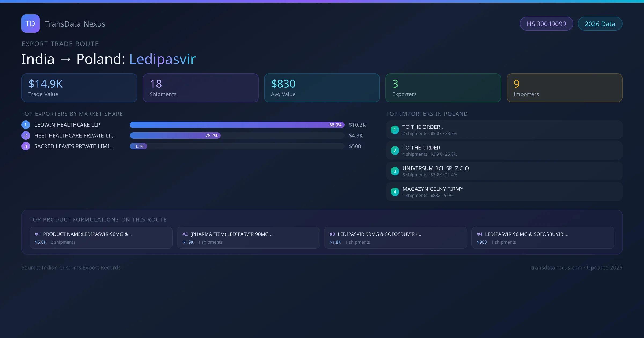Screen dimensions: 644x338
Task: Click rank 2 badge beside Heet Healthcare
Action: click(x=26, y=135)
